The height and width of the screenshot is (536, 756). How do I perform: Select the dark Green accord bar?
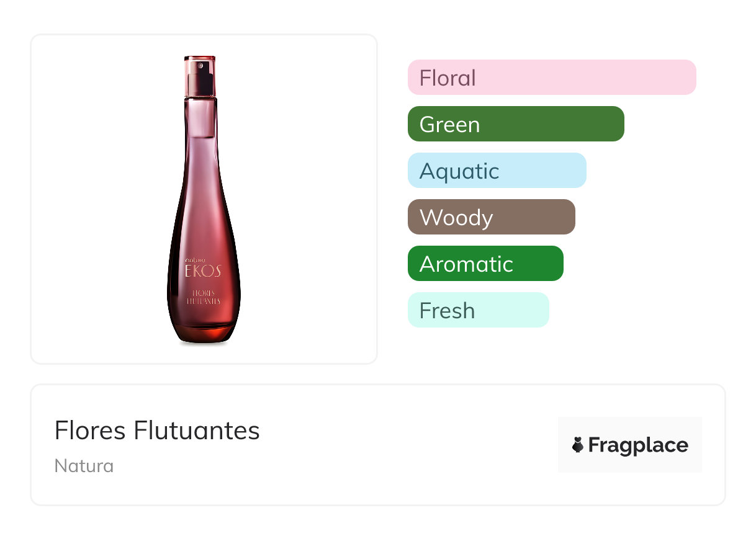pyautogui.click(x=516, y=124)
